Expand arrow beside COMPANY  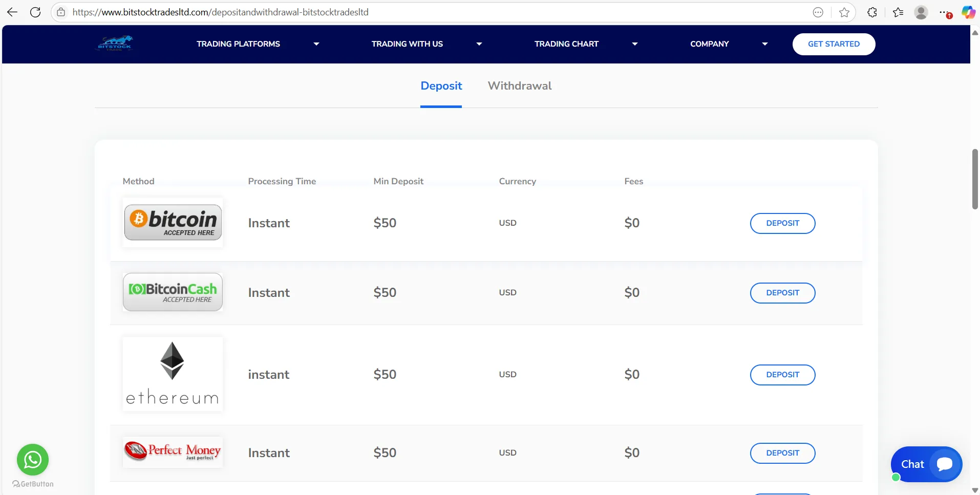765,44
